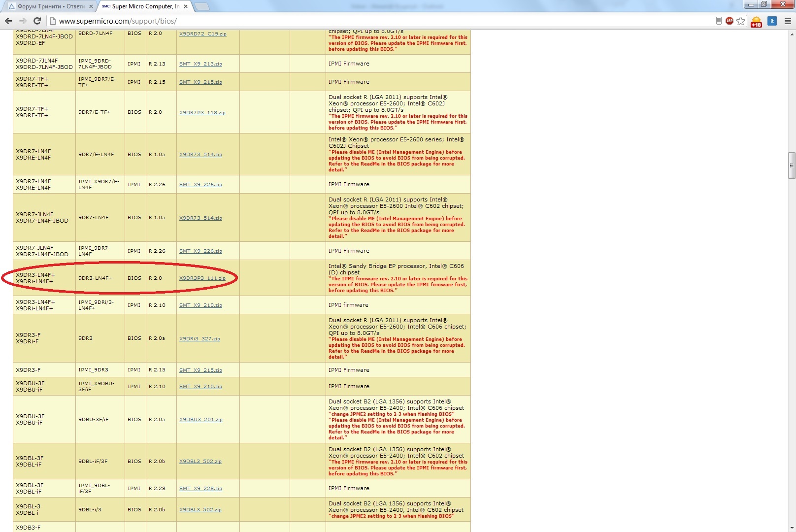The width and height of the screenshot is (796, 532).
Task: Click the X9DR7P3_118.zip download link
Action: pyautogui.click(x=202, y=113)
